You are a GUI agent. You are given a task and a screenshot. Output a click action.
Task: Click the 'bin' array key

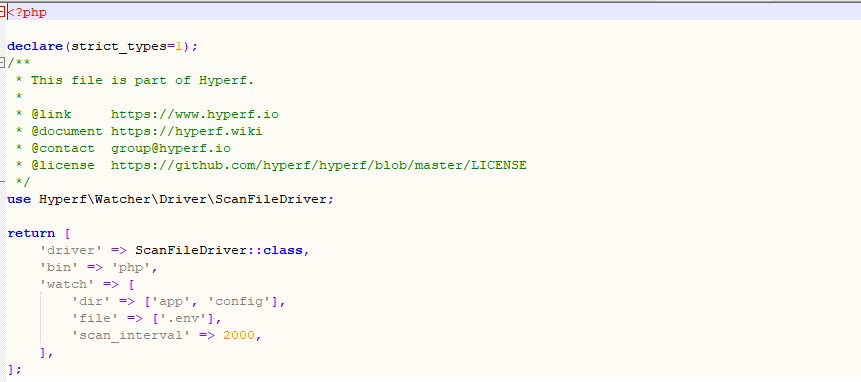pos(59,268)
